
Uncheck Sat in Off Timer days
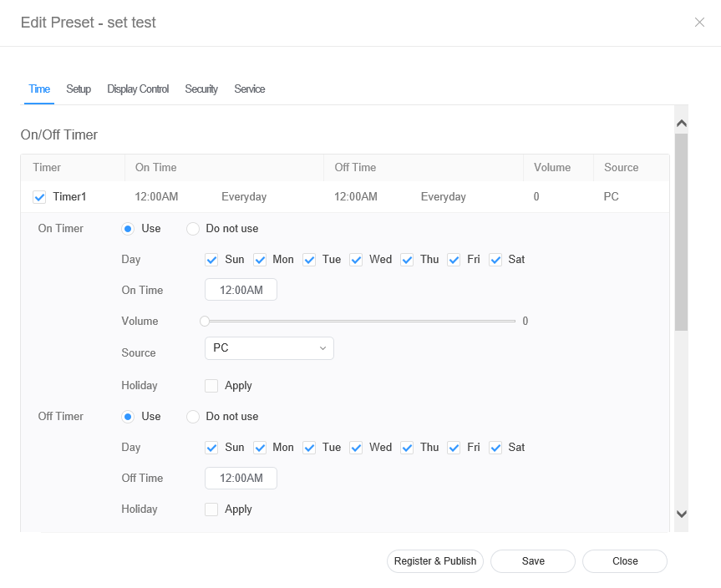(x=495, y=448)
